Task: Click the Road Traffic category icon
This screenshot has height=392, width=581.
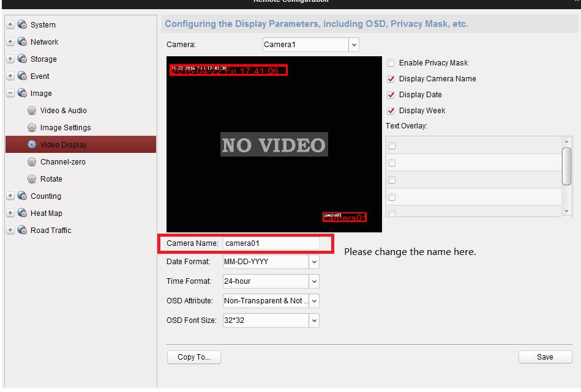Action: tap(23, 231)
